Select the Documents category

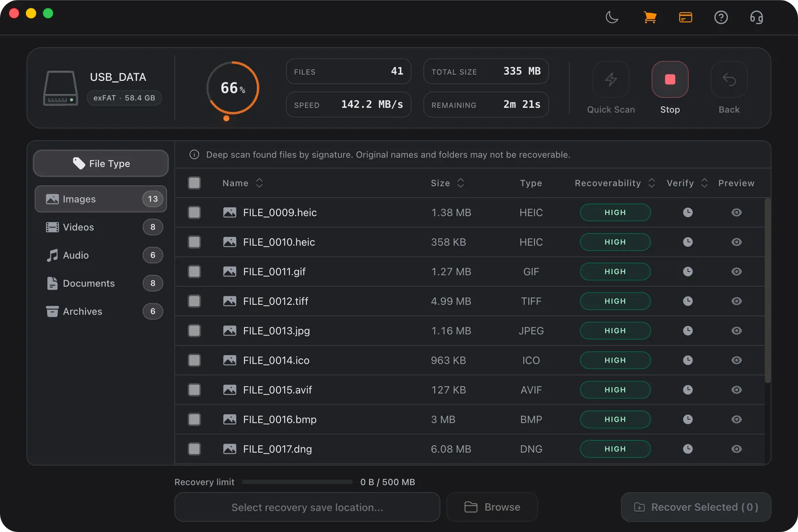click(101, 283)
